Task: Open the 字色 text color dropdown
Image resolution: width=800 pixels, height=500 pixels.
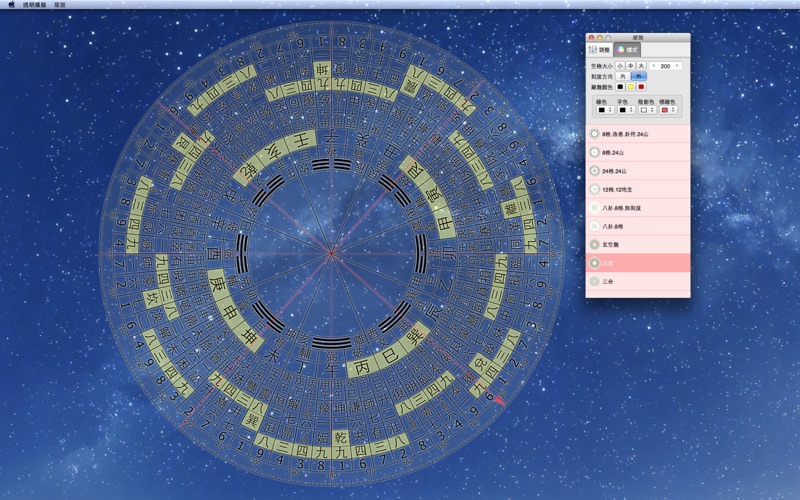Action: pyautogui.click(x=625, y=110)
